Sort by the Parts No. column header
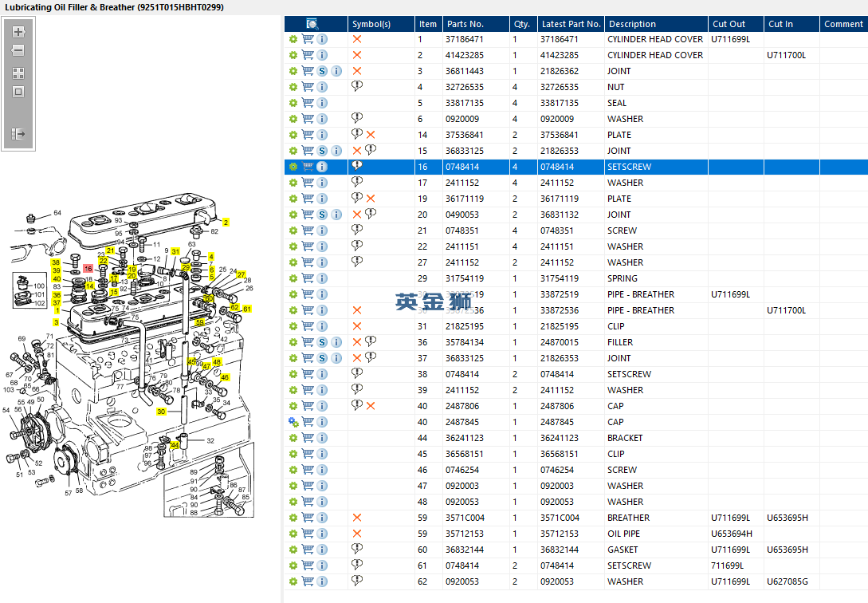 click(x=465, y=24)
